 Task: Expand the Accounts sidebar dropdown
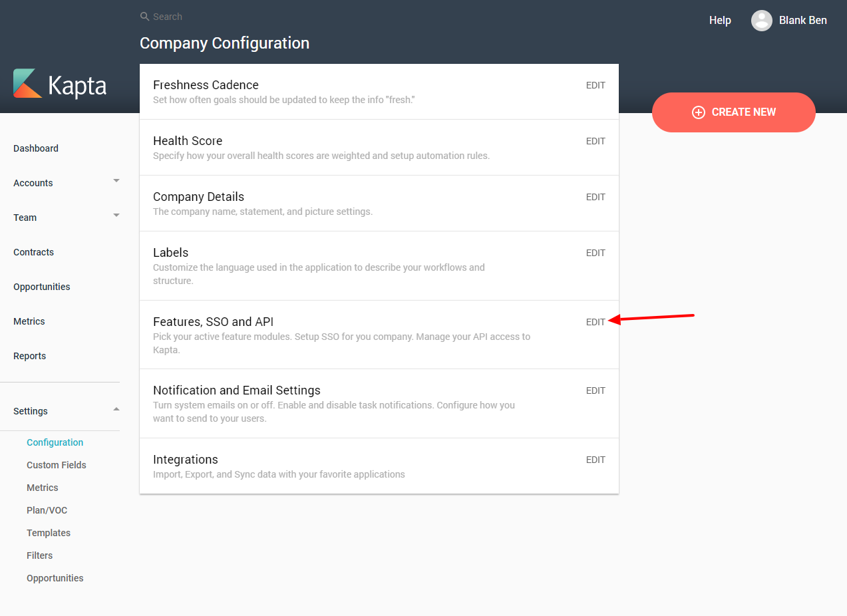coord(116,180)
